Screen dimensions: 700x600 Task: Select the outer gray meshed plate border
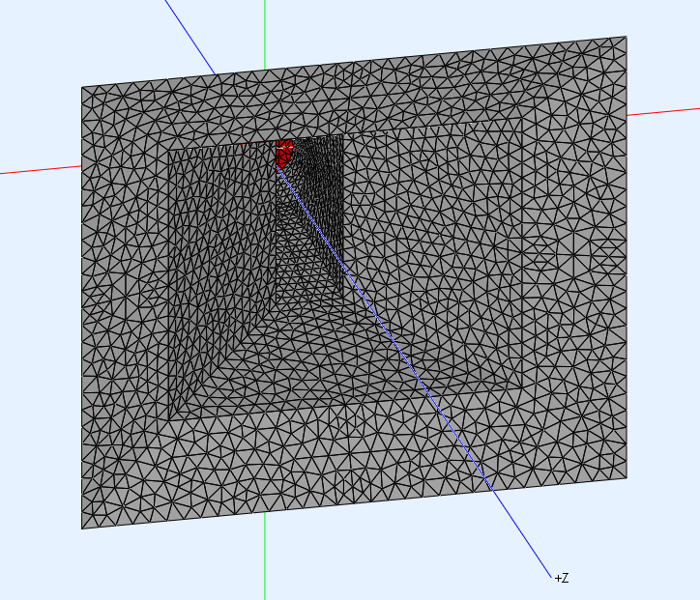(x=353, y=455)
